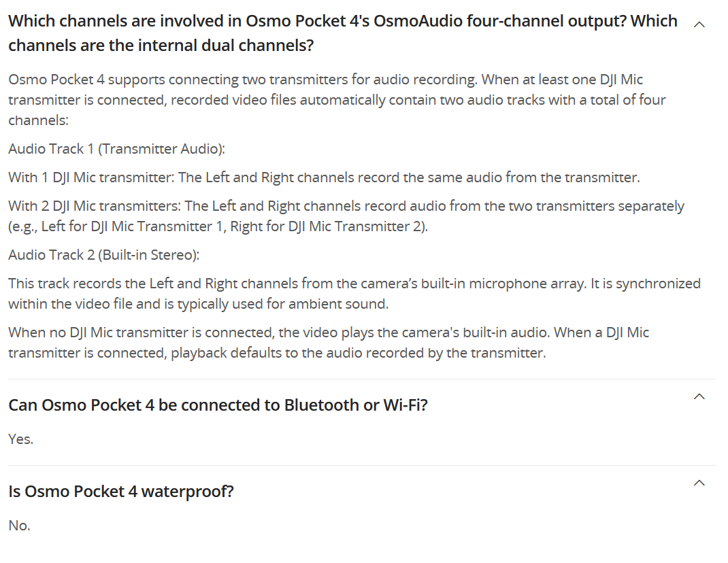Click the "When no DJI Mic transmitter" sentence

pyautogui.click(x=328, y=333)
